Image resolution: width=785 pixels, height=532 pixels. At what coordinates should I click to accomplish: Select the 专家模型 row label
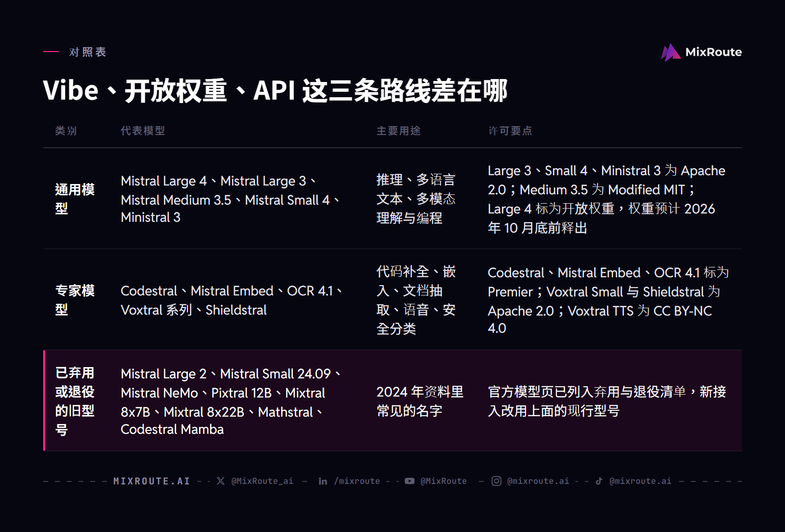click(75, 300)
